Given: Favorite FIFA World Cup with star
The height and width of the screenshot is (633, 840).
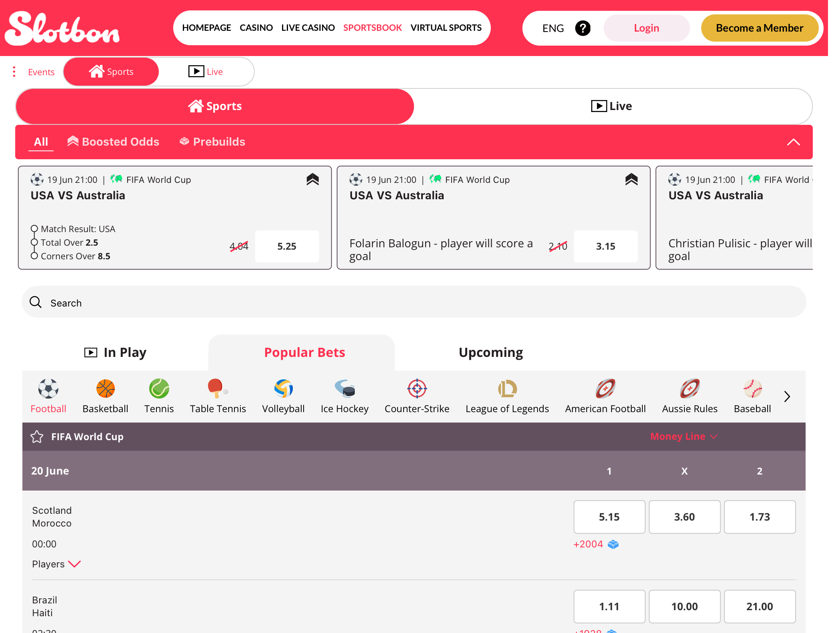Looking at the screenshot, I should [37, 437].
